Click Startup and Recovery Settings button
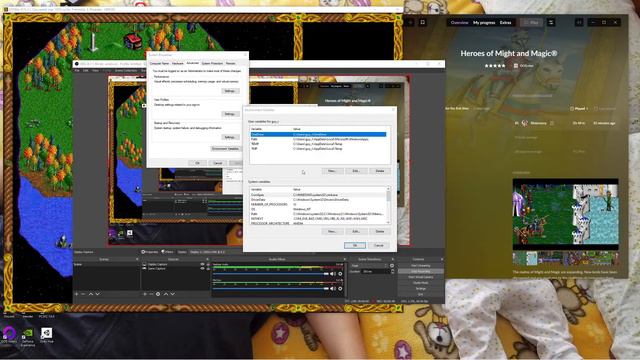Viewport: 640px width, 360px height. [230, 137]
